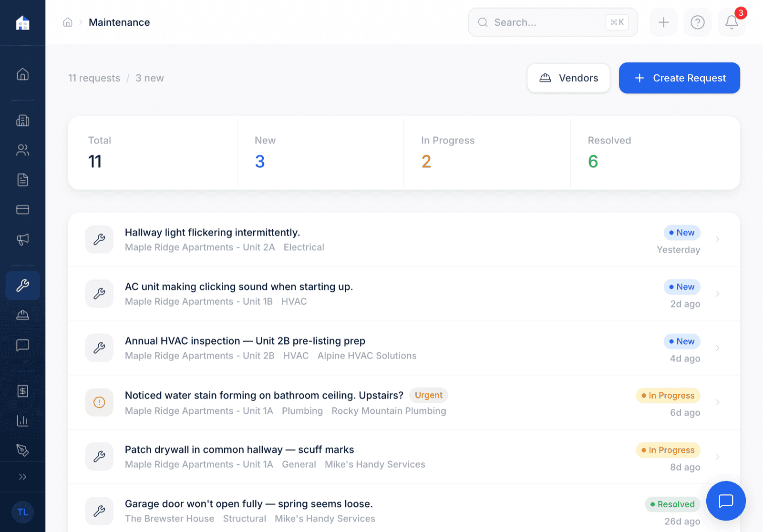Open the Signatures pen icon in sidebar
Image resolution: width=763 pixels, height=532 pixels.
(x=22, y=450)
